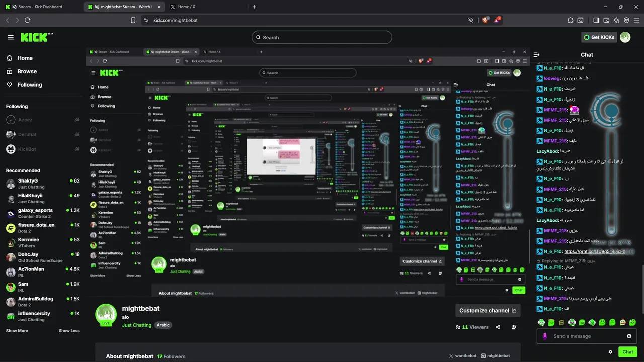Open Brave Wallet icon
Image resolution: width=644 pixels, height=362 pixels.
606,20
